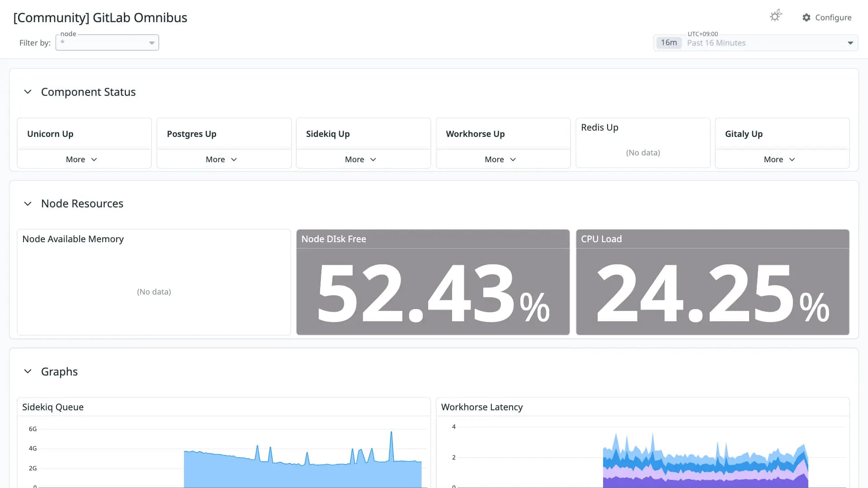Select the Unicorn Up status title
This screenshot has height=488, width=868.
tap(50, 134)
